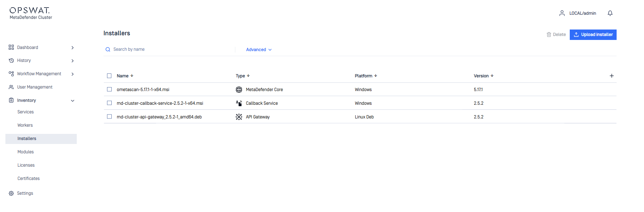Toggle the select-all header checkbox
Screen dimensions: 644x212
109,76
